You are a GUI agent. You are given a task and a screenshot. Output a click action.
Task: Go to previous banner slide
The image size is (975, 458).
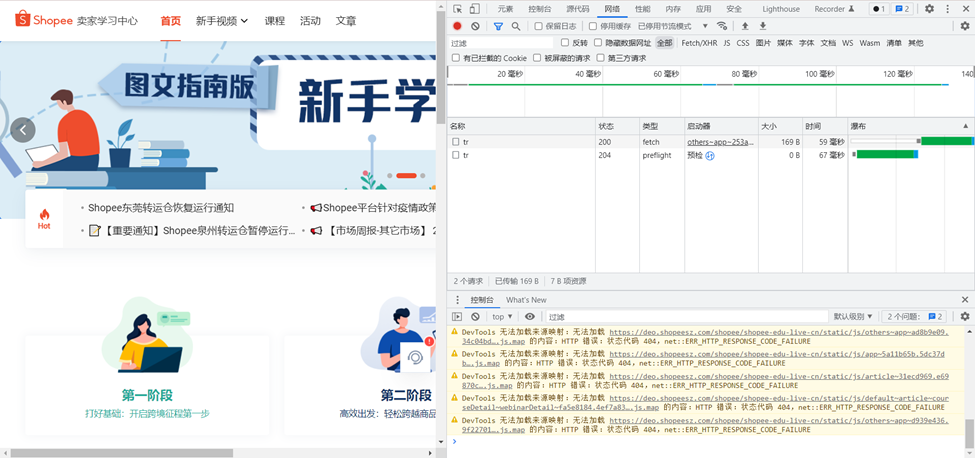tap(23, 130)
